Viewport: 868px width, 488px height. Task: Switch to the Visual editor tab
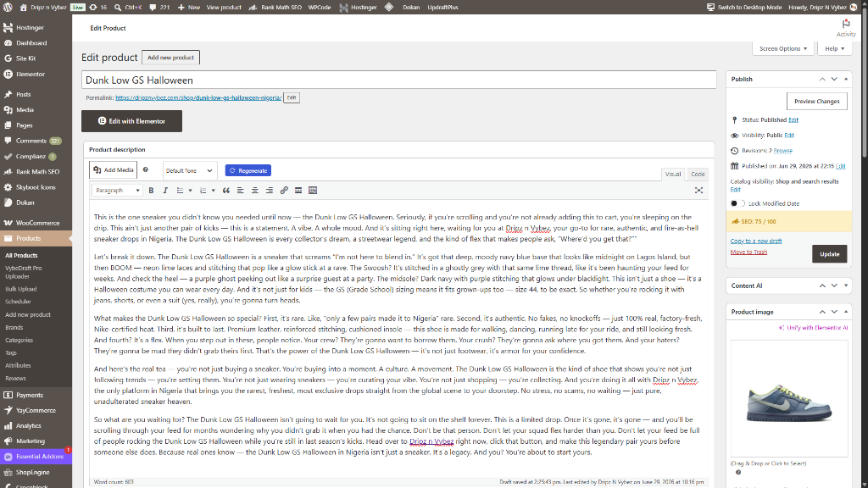click(x=672, y=174)
